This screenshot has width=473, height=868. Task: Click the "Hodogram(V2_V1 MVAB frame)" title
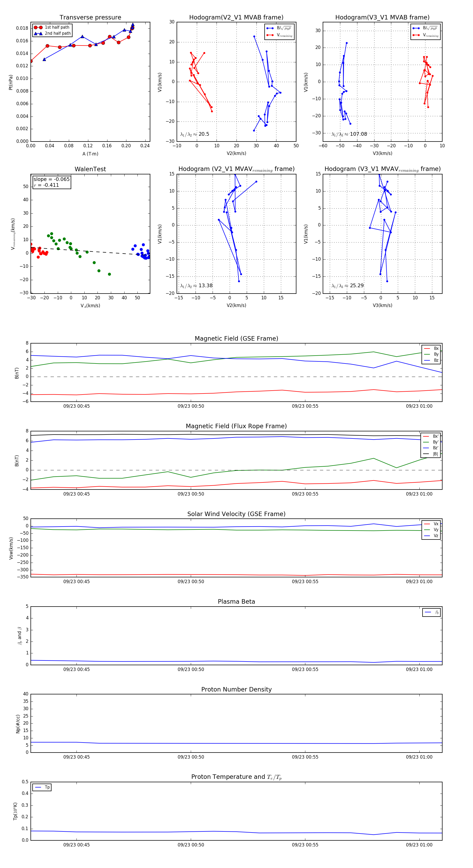click(x=236, y=17)
